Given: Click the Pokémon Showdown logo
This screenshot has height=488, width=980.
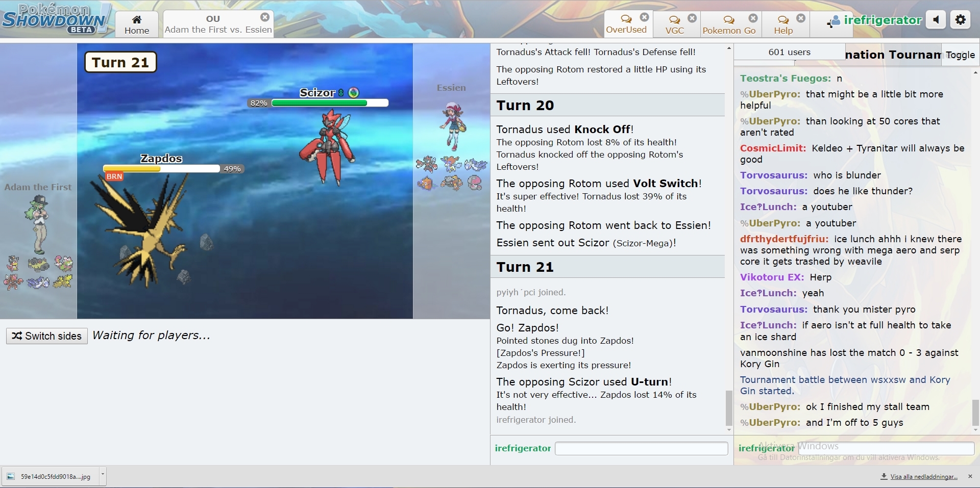Looking at the screenshot, I should (x=55, y=19).
